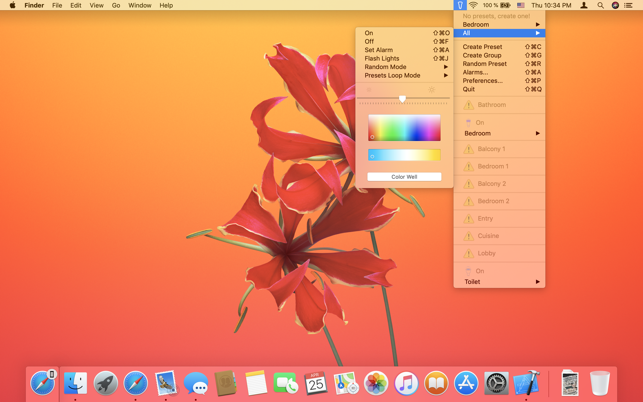
Task: Open the Finder Window menu
Action: (139, 5)
